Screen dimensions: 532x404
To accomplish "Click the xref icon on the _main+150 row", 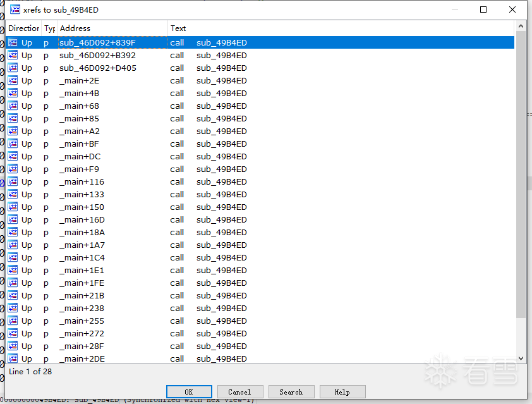I will [x=13, y=207].
